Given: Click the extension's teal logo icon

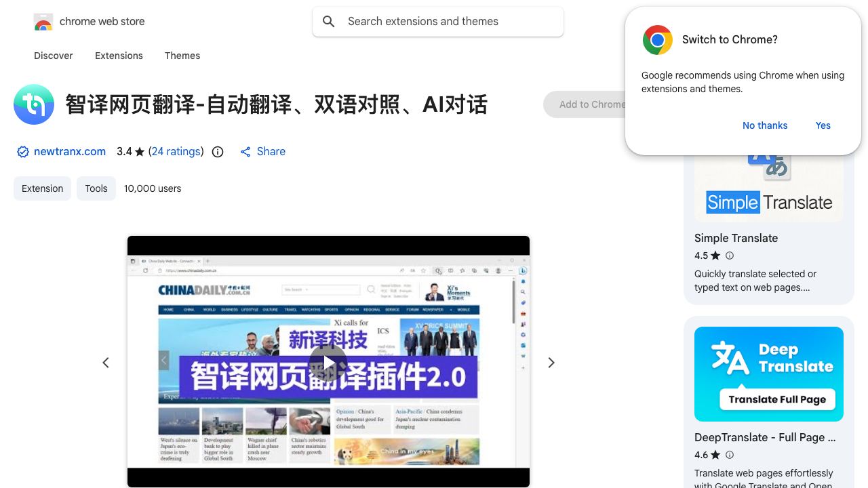Looking at the screenshot, I should 34,104.
